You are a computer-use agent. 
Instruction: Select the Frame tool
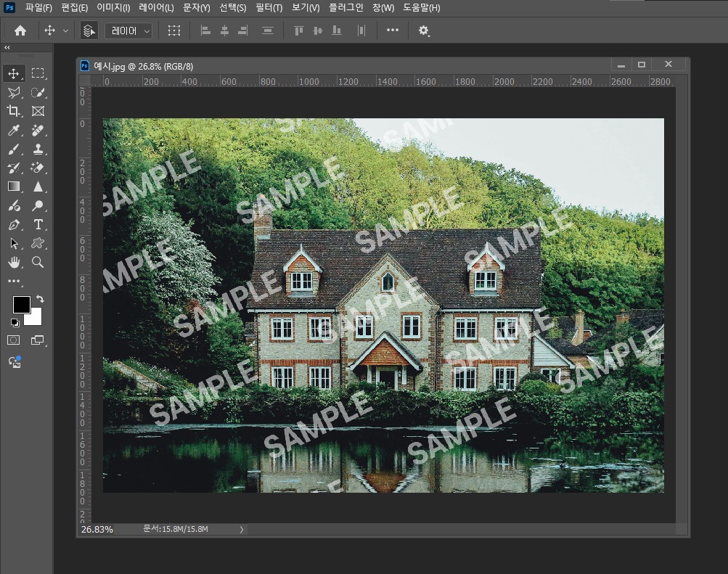coord(38,111)
